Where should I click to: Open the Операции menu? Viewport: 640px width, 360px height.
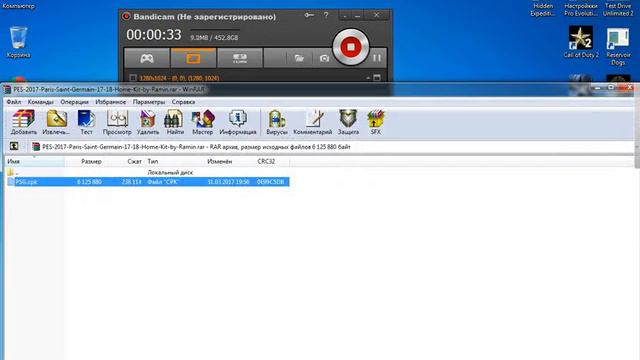74,102
